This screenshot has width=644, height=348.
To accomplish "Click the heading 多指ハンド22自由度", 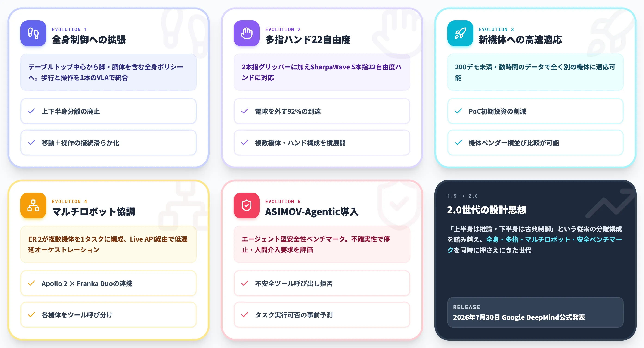I will click(x=308, y=40).
